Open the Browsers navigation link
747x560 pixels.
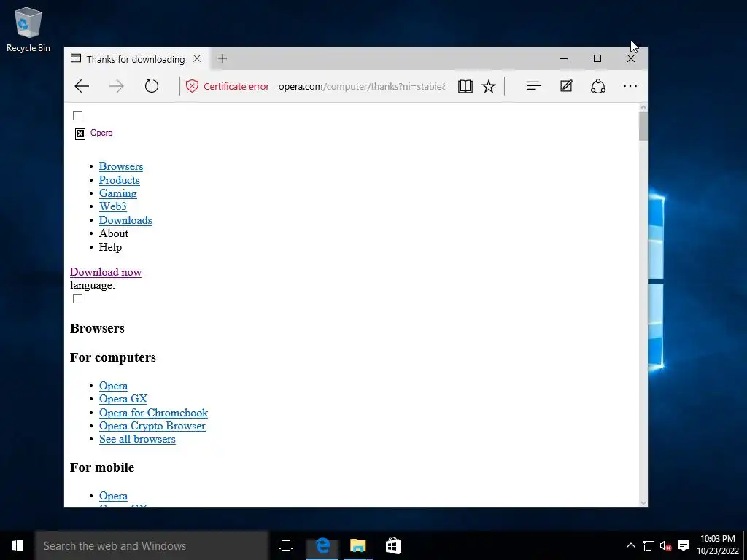(x=121, y=166)
